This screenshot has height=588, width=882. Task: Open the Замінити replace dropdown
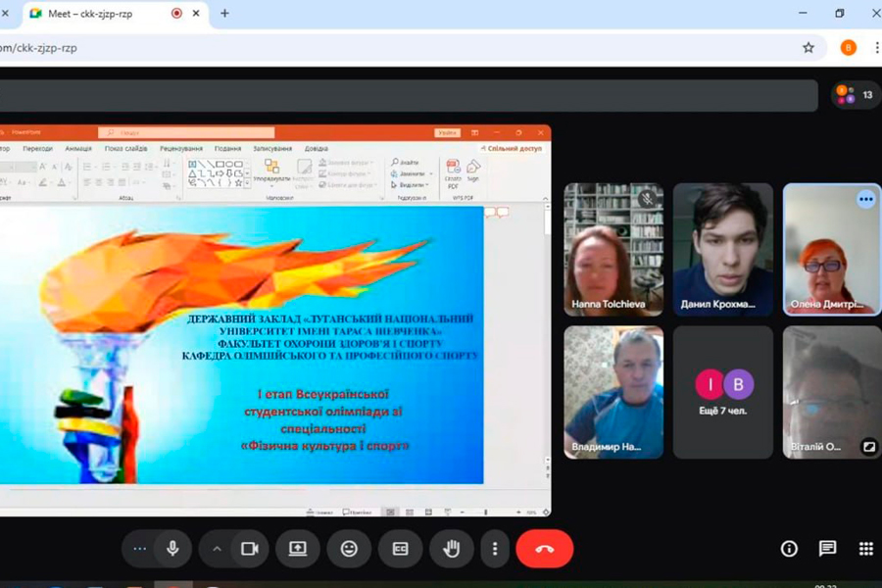[x=412, y=173]
